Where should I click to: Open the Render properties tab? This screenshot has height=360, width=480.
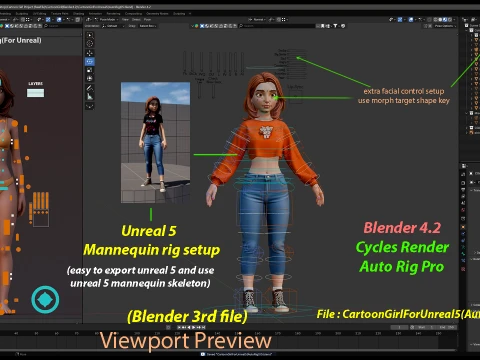463,183
